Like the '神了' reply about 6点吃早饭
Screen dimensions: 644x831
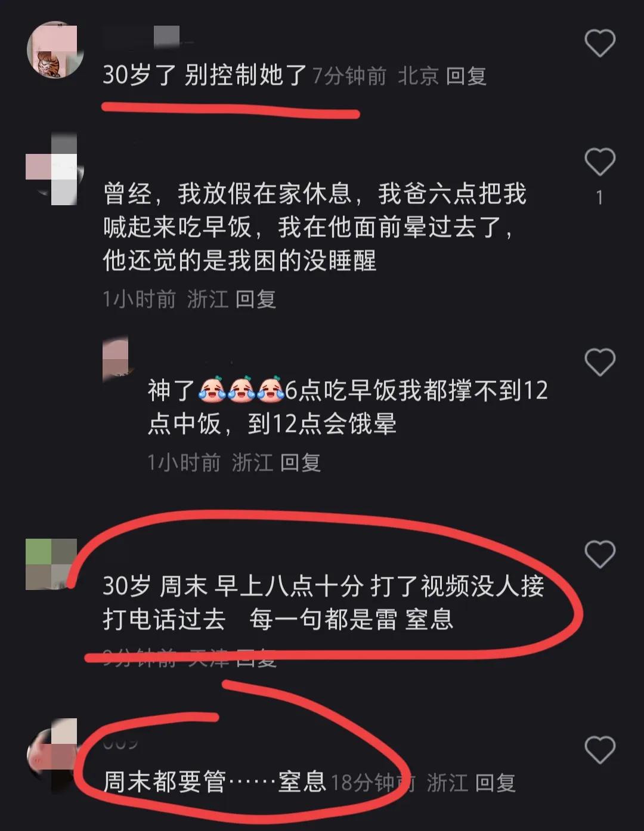[599, 362]
